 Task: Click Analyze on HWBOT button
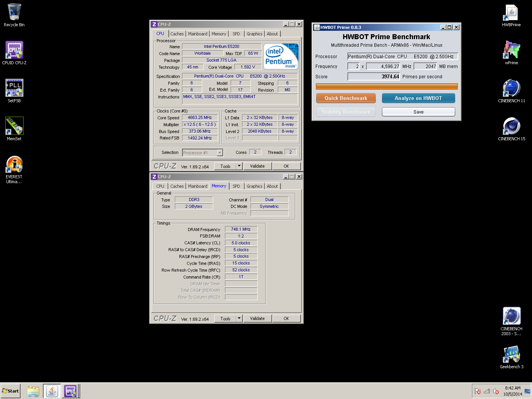[418, 98]
